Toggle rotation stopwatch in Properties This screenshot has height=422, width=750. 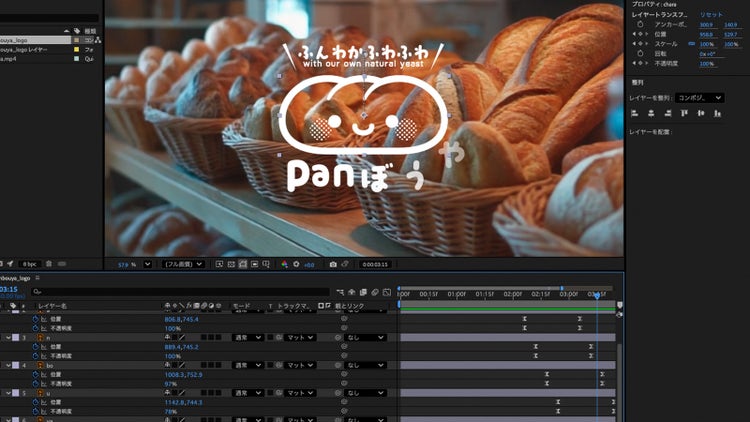click(640, 54)
